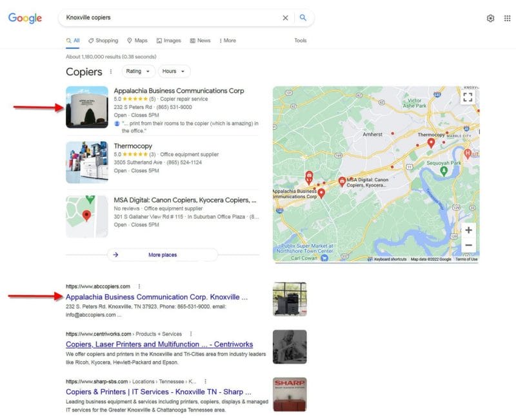Open MSA Digital Canon Copiers listing
This screenshot has width=516, height=420.
click(x=185, y=200)
